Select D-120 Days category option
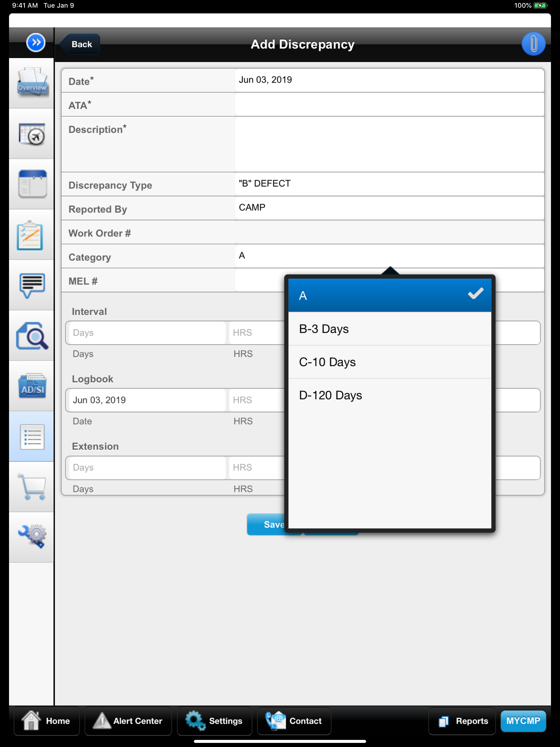This screenshot has height=747, width=560. (390, 395)
